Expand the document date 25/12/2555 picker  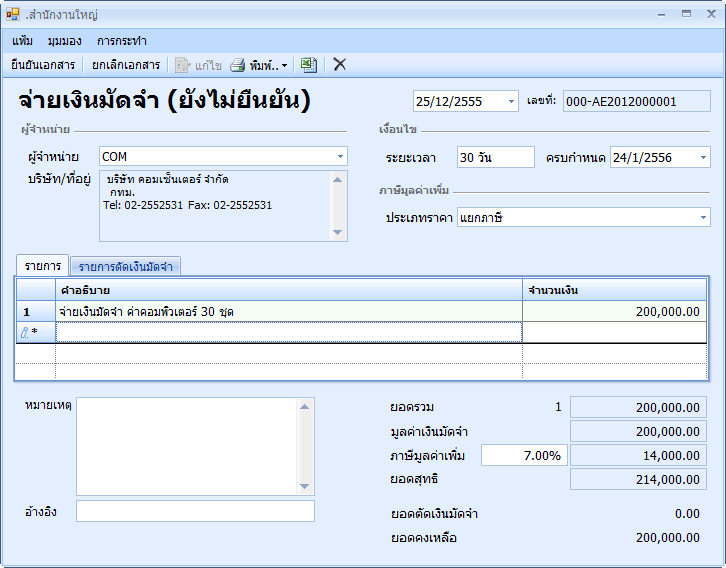tap(511, 102)
